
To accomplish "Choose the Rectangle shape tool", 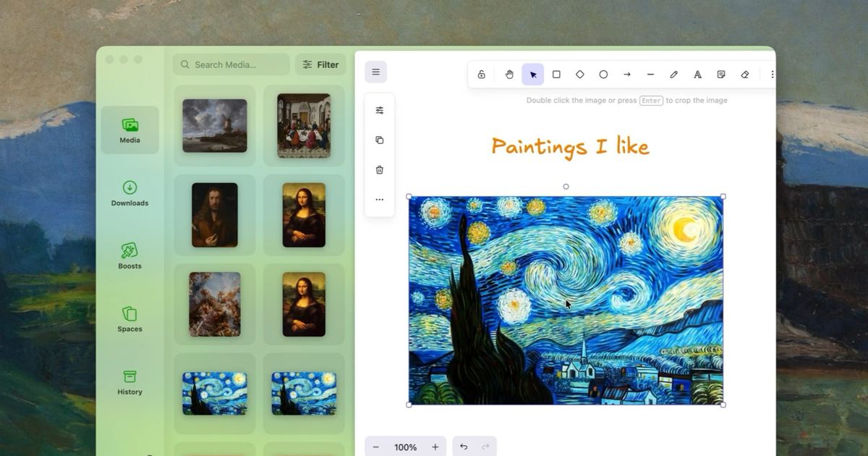I will (556, 75).
